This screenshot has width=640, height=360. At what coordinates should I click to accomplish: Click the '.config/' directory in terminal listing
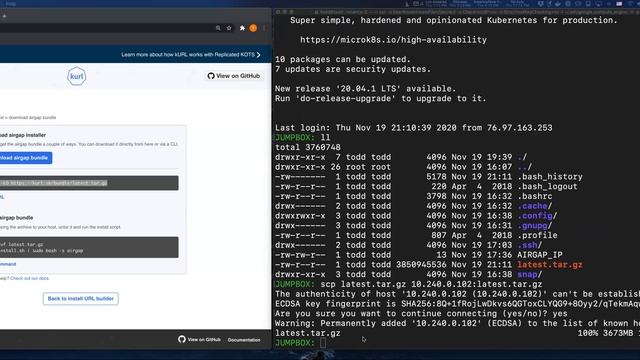coord(537,216)
